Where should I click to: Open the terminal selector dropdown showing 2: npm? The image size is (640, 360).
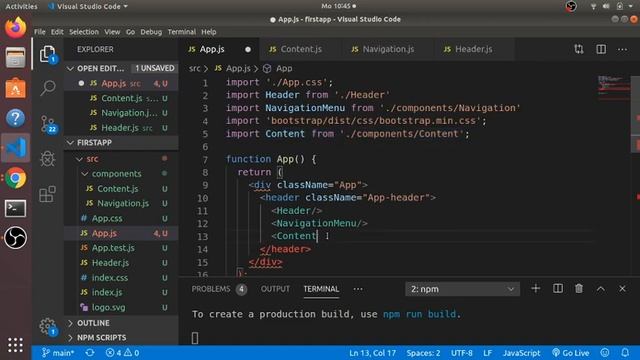(x=462, y=289)
